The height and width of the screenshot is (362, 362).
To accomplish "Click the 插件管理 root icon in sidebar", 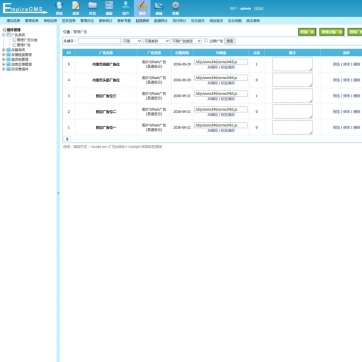I will pos(4,30).
